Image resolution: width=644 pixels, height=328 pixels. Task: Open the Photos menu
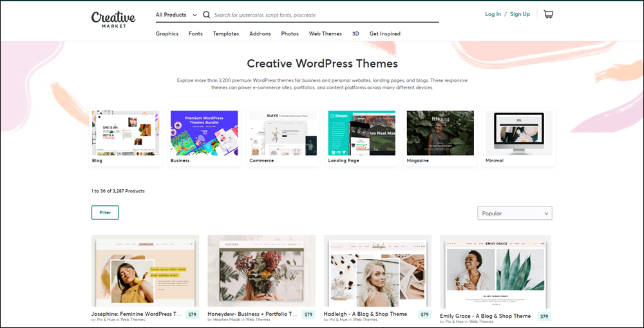click(290, 33)
